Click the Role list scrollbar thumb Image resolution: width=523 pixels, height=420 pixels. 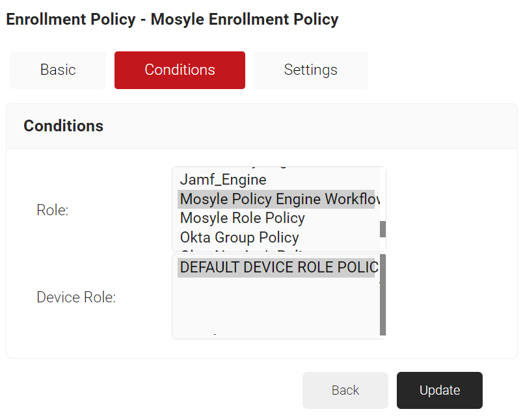point(383,229)
